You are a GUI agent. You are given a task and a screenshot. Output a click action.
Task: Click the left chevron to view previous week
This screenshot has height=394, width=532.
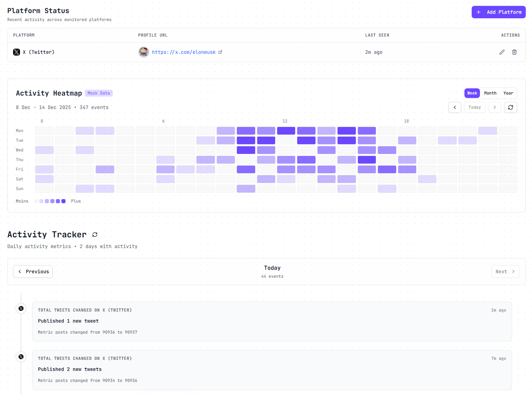click(x=455, y=107)
